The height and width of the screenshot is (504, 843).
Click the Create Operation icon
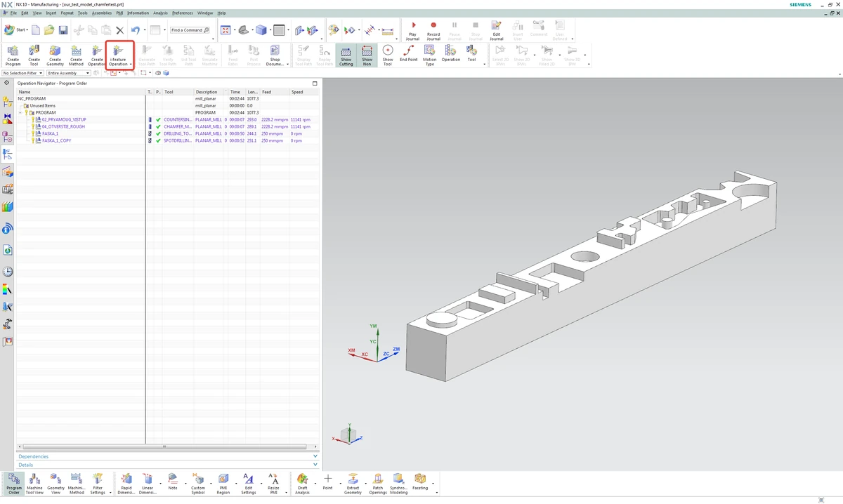[97, 55]
